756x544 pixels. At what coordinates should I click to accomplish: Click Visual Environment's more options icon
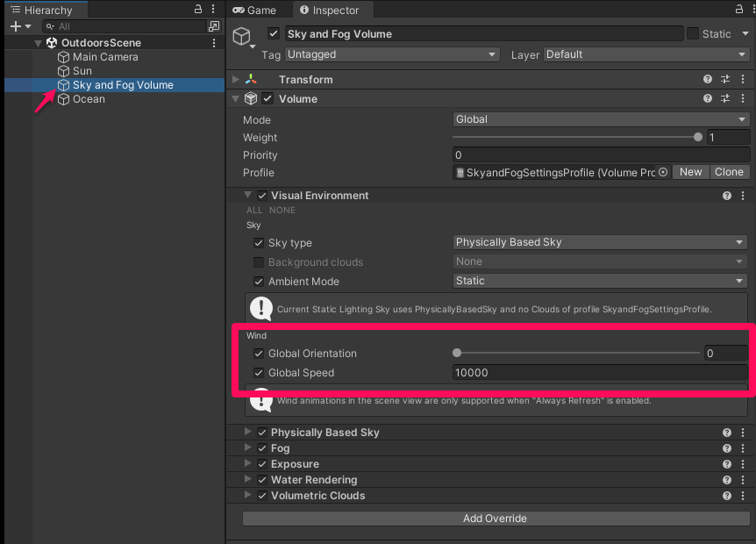click(741, 195)
